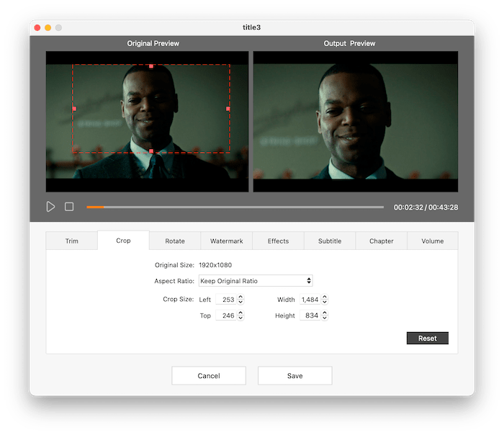
Task: Click the top crop handle in Original Preview
Action: (x=151, y=66)
